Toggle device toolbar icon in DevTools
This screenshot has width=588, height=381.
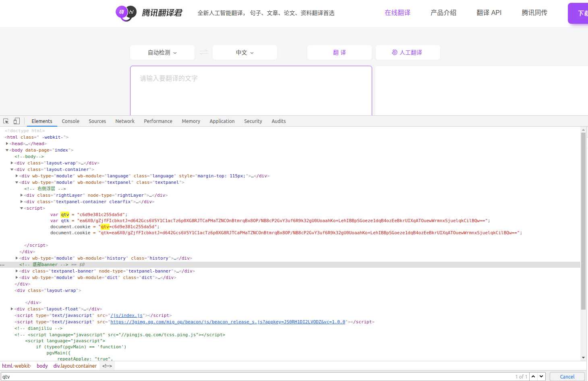(x=17, y=121)
